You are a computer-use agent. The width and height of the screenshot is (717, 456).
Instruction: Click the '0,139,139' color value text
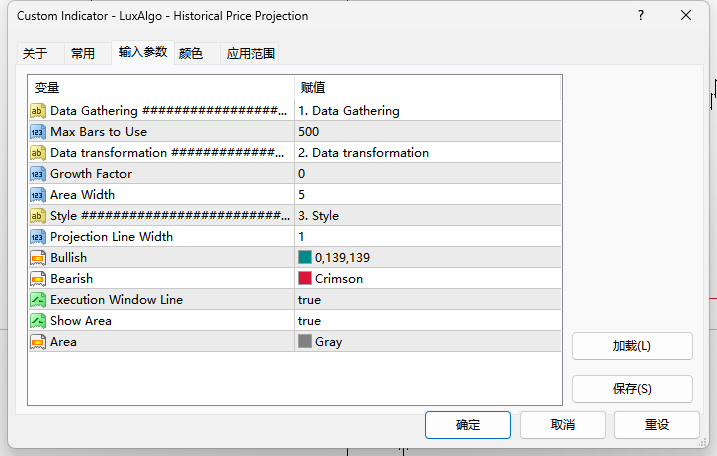[x=342, y=258]
